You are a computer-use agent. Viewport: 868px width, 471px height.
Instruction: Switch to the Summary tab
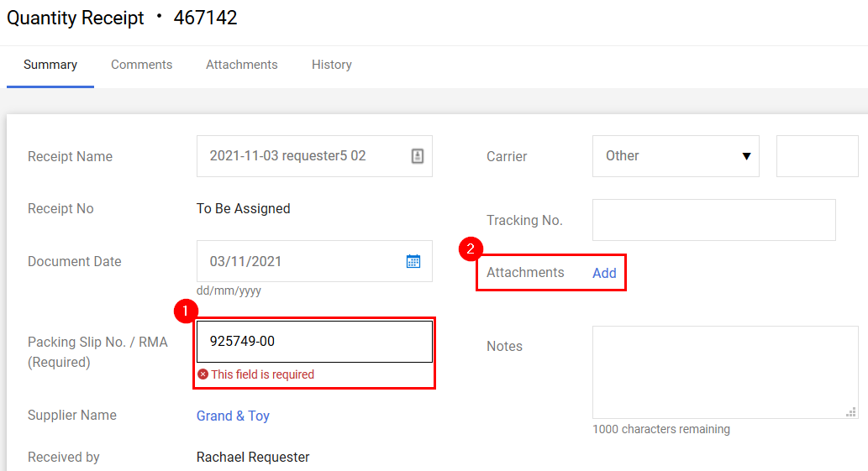[50, 65]
